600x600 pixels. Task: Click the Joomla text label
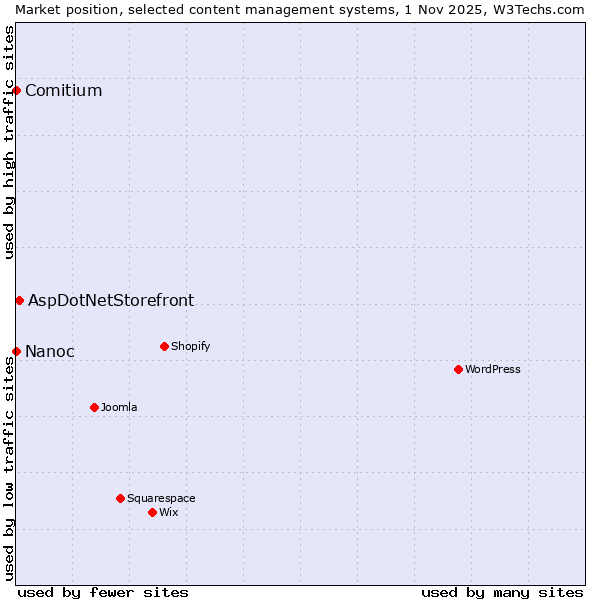coord(119,407)
